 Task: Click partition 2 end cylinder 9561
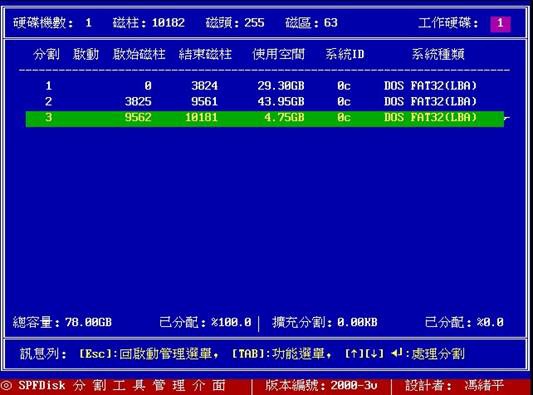(x=204, y=101)
